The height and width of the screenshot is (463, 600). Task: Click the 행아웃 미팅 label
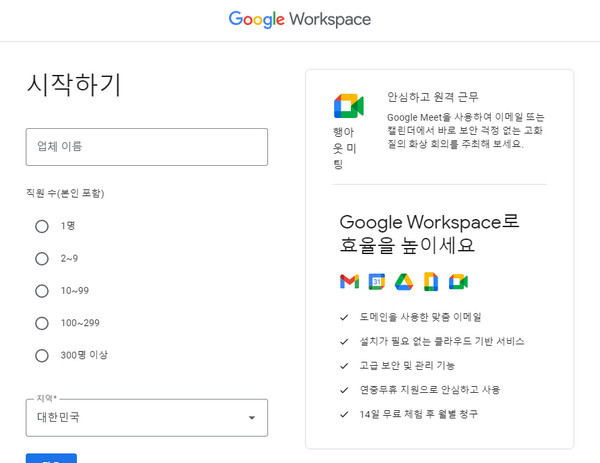(344, 148)
